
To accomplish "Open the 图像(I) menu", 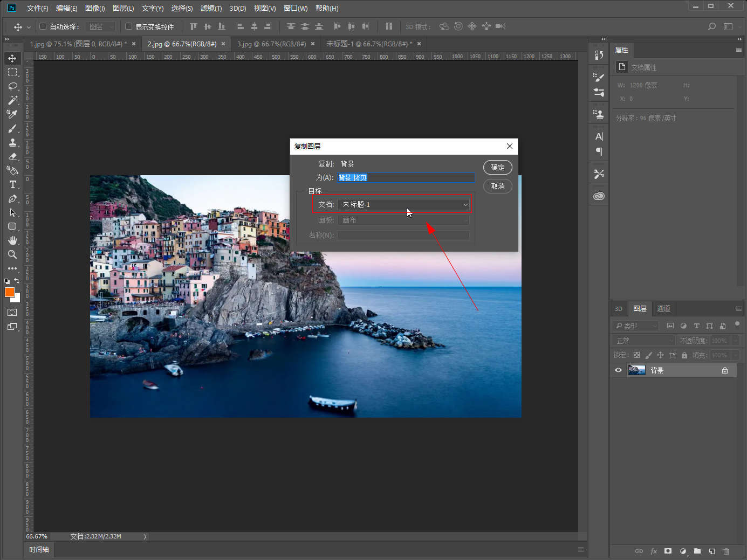I will 95,8.
